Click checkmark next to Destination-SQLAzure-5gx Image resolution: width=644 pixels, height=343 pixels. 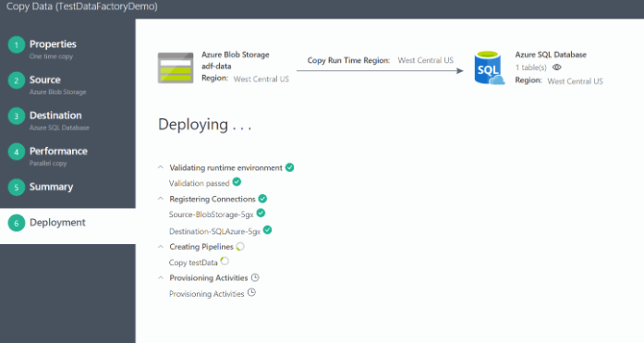(x=267, y=229)
